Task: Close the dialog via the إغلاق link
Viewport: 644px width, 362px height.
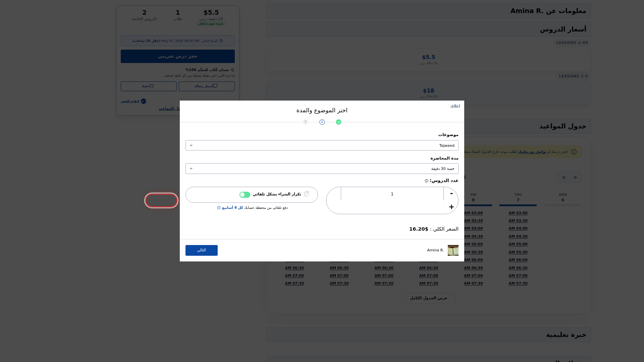Action: (455, 106)
